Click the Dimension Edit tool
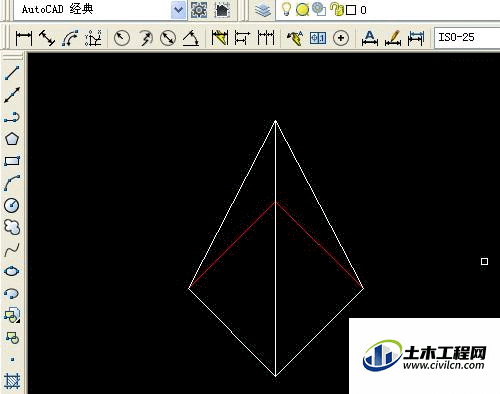Viewport: 500px width, 394px height. pyautogui.click(x=370, y=38)
